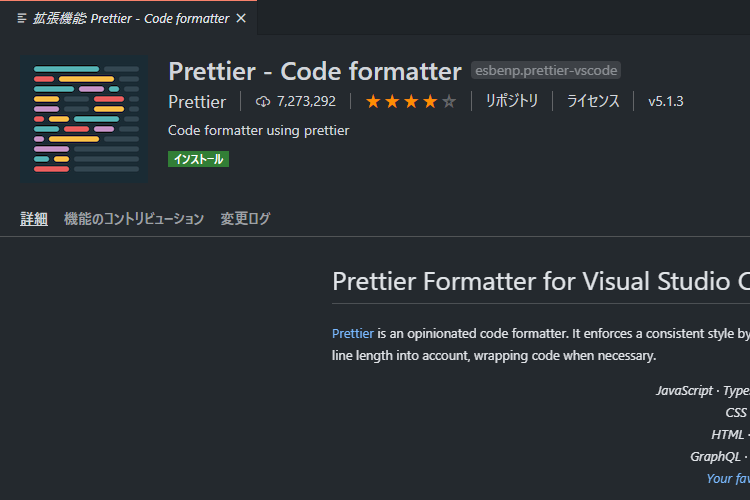Click the tab's list icon beside 拡張機能
The image size is (750, 500).
coord(22,18)
